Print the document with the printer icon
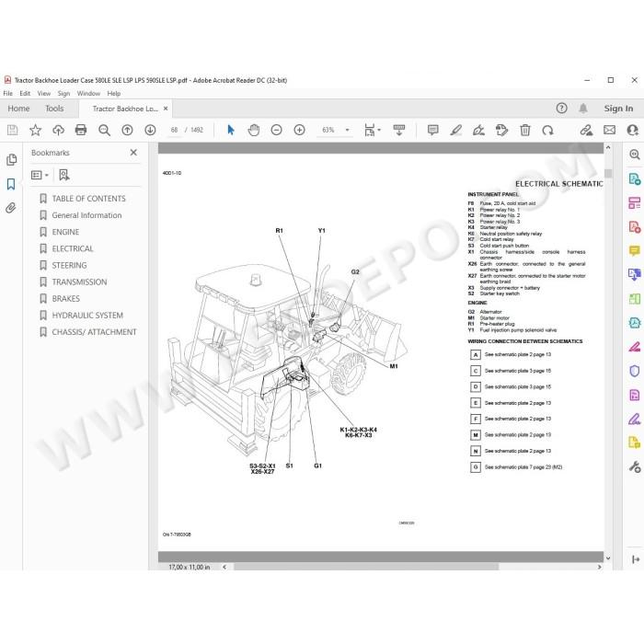 click(x=81, y=131)
